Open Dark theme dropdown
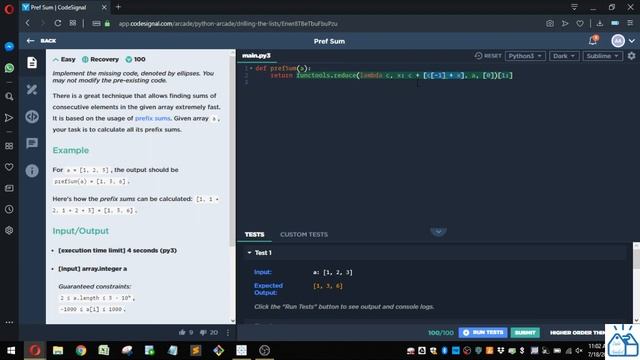 564,56
